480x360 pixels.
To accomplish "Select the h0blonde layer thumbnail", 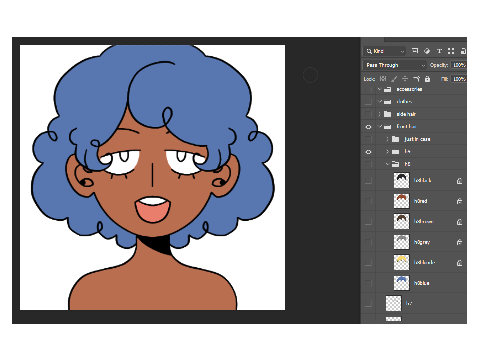I will (x=401, y=262).
